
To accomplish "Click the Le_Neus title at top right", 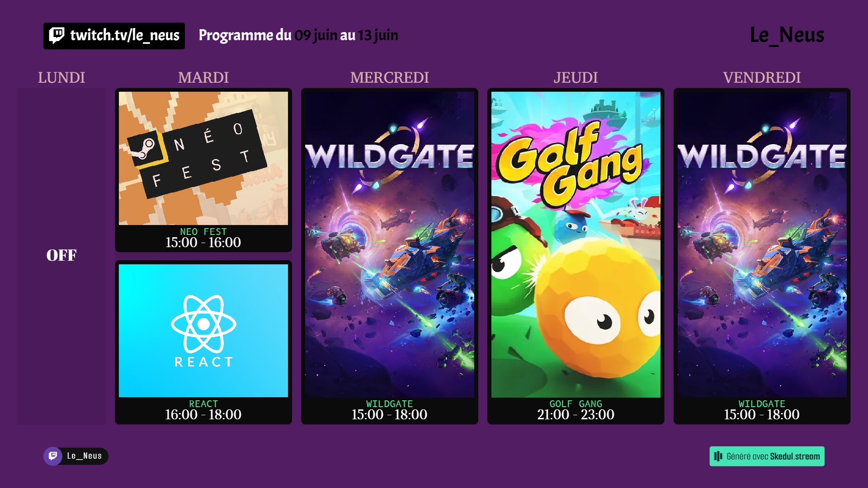I will point(787,35).
